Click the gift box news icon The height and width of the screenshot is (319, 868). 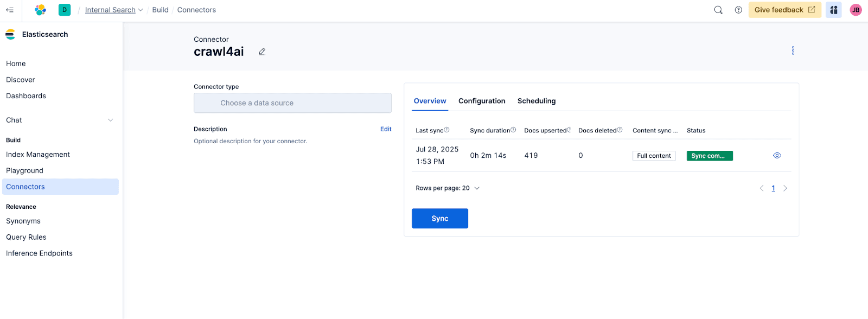[x=834, y=10]
